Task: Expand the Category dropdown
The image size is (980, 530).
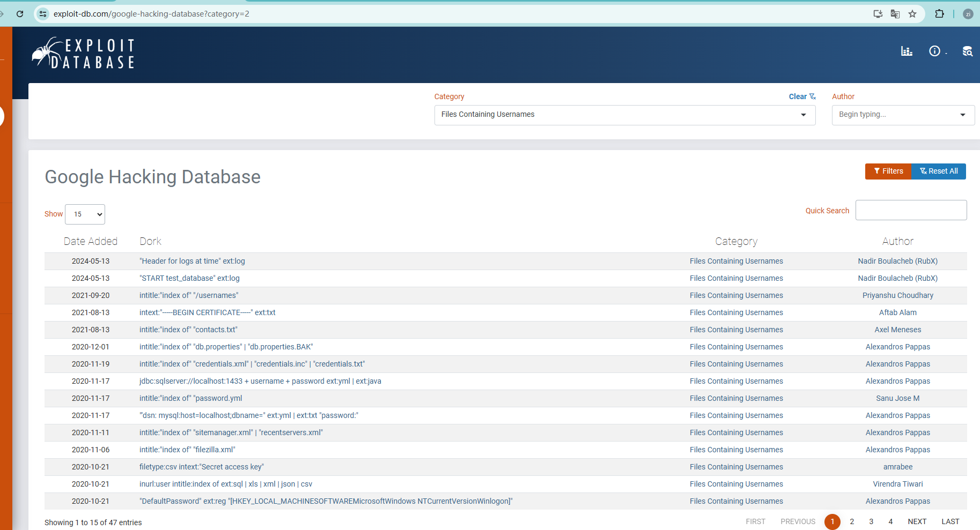Action: tap(624, 115)
